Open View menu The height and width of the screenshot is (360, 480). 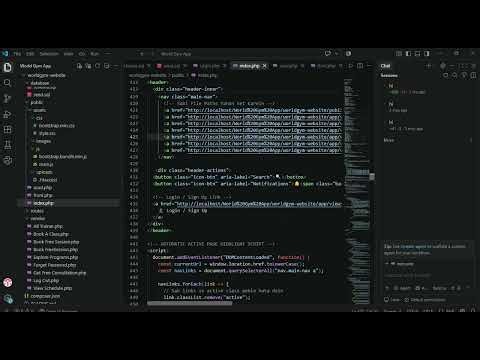coord(68,54)
